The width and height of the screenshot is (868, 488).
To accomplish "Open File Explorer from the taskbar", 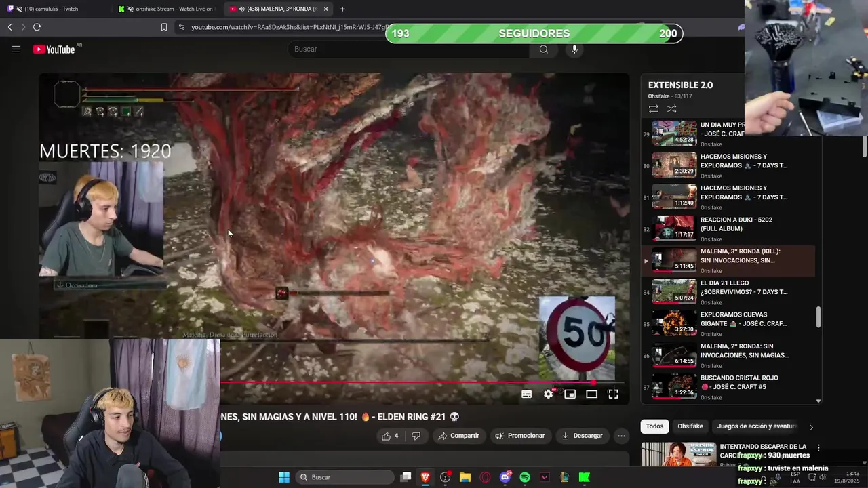I will coord(465,477).
